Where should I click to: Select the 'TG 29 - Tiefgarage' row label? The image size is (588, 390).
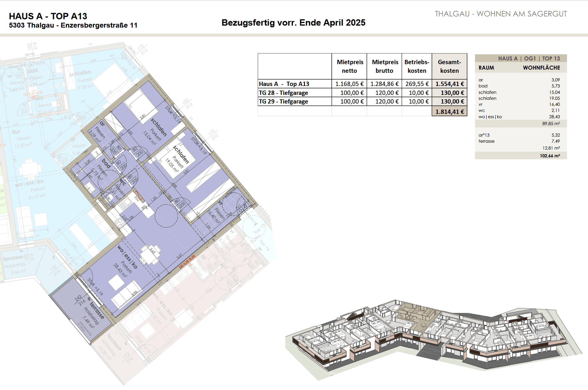(283, 101)
